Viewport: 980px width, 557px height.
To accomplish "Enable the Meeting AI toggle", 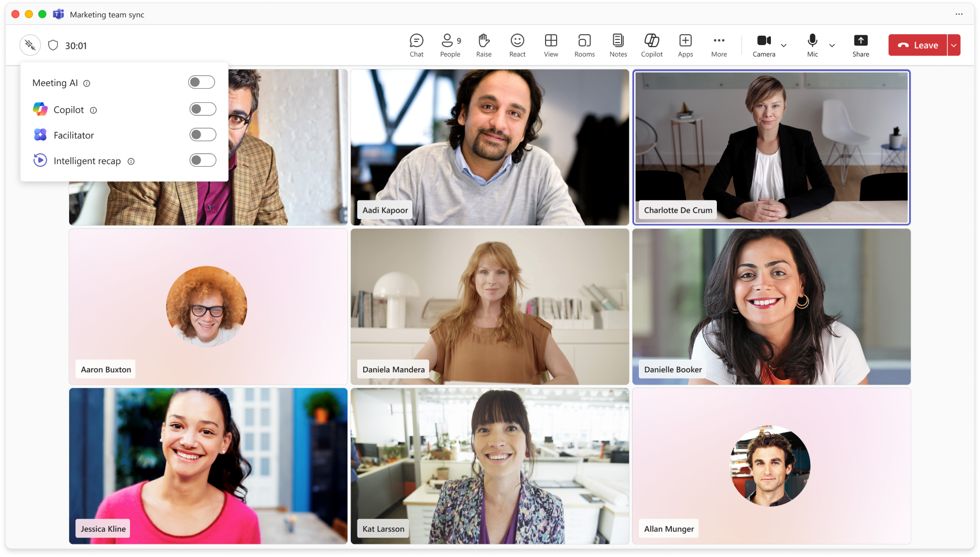I will [x=202, y=82].
